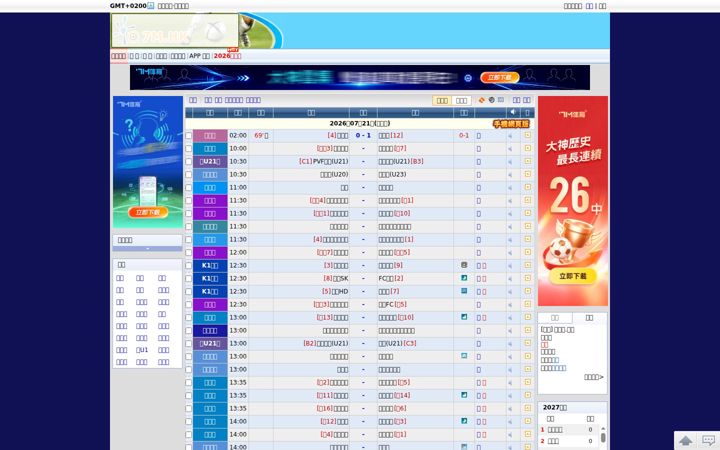Open yellow detail icon in 13:35 [16] row
The width and height of the screenshot is (720, 450).
[x=528, y=408]
